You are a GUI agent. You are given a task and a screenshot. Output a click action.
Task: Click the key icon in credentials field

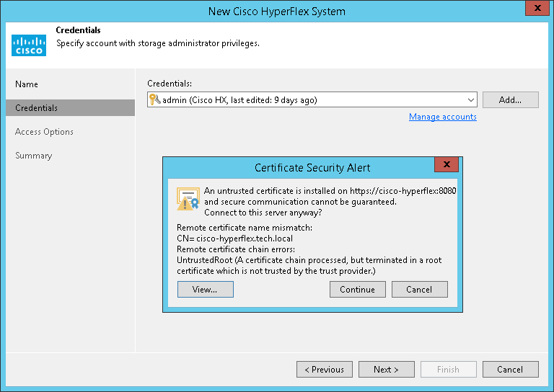click(x=154, y=99)
